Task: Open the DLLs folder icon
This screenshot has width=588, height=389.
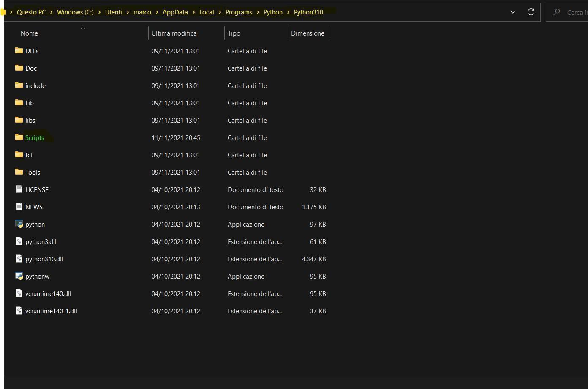Action: click(x=19, y=50)
